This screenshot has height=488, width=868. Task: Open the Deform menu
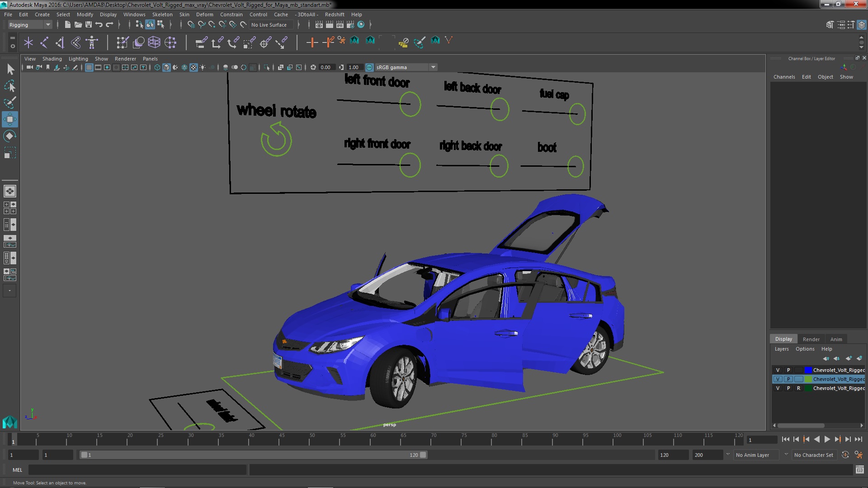(x=204, y=14)
